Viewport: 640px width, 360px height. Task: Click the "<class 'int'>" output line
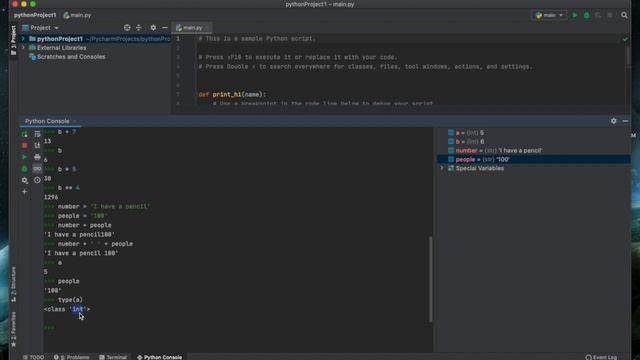[x=67, y=309]
